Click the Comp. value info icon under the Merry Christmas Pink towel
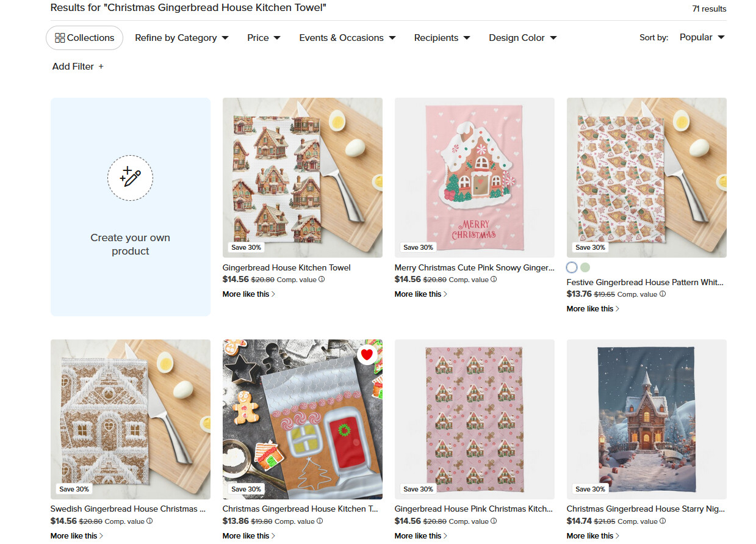The image size is (756, 544). click(494, 280)
